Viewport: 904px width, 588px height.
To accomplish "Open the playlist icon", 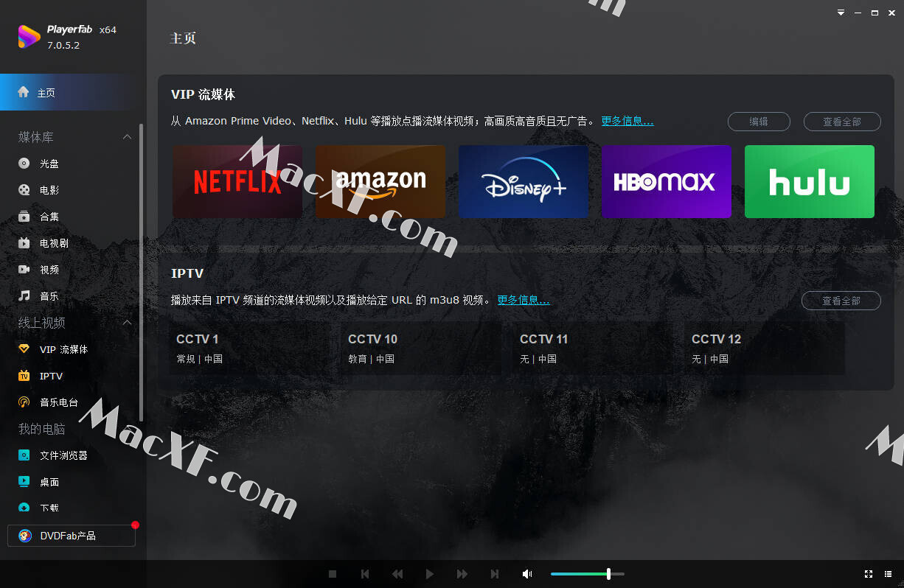I will coord(888,574).
